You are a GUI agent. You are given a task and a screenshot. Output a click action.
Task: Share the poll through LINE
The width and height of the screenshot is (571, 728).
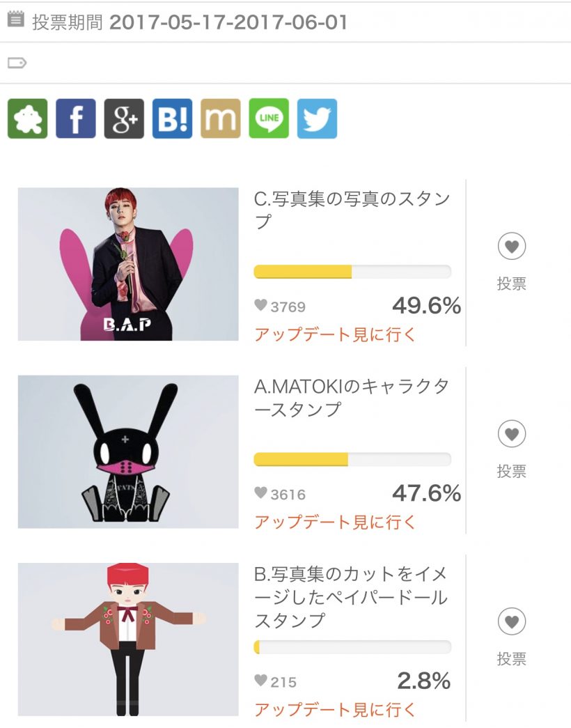[269, 118]
